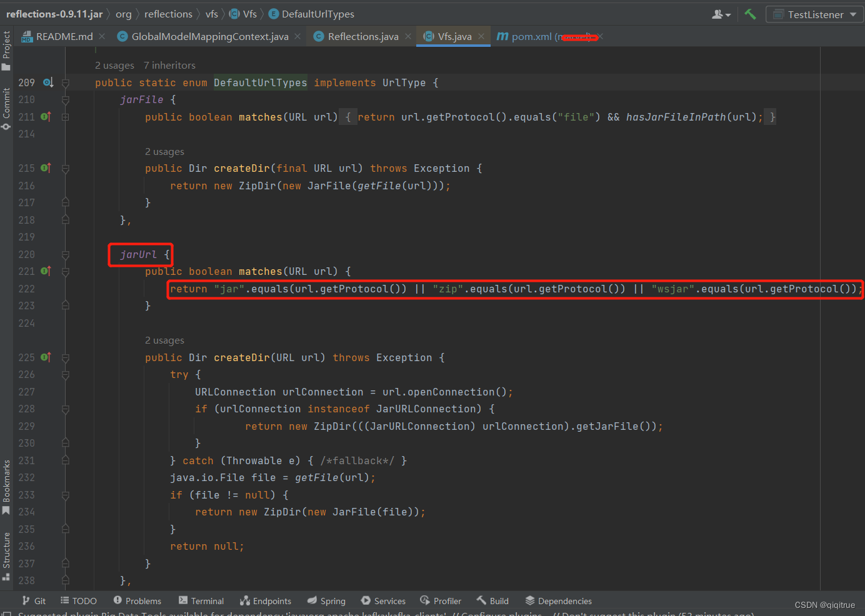Click the "2 usages" hint above enum declaration
865x616 pixels.
tap(114, 65)
